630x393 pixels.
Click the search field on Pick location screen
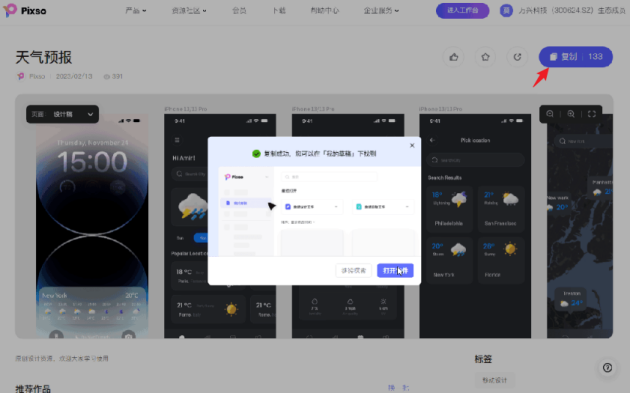click(475, 160)
